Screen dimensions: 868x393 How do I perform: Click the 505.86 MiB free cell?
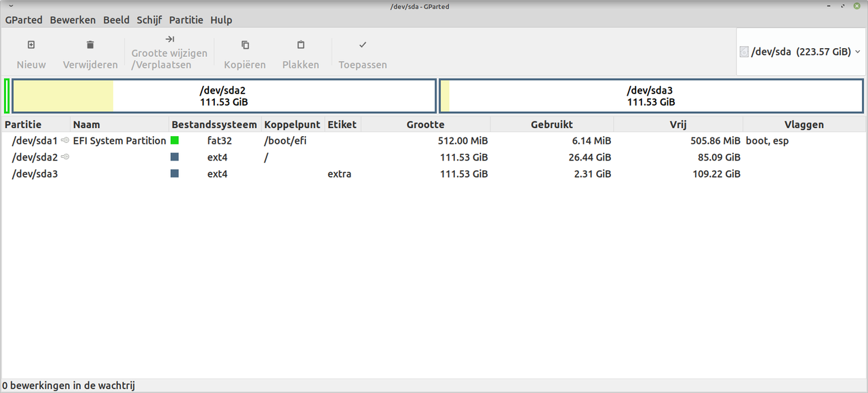pyautogui.click(x=715, y=140)
